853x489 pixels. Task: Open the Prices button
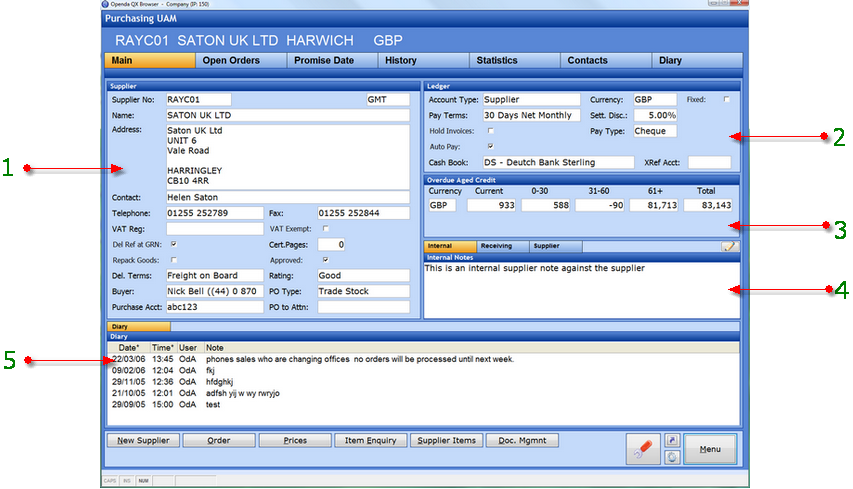click(295, 441)
